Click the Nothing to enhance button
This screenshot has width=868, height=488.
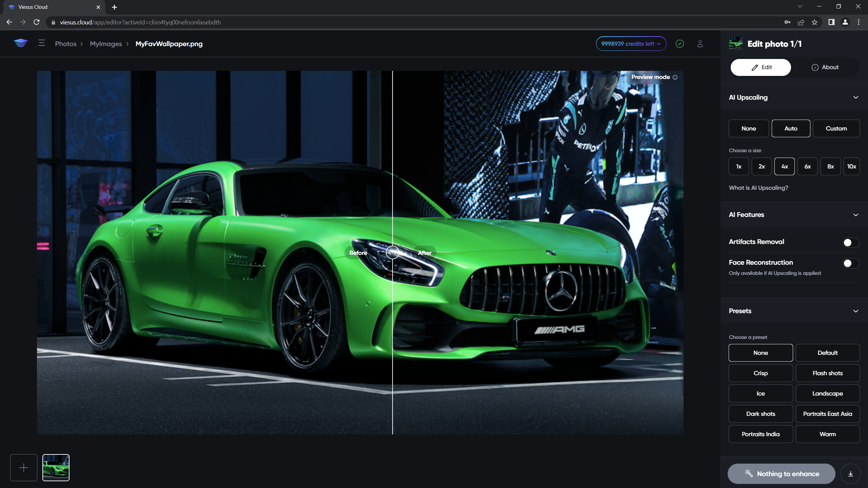(781, 474)
